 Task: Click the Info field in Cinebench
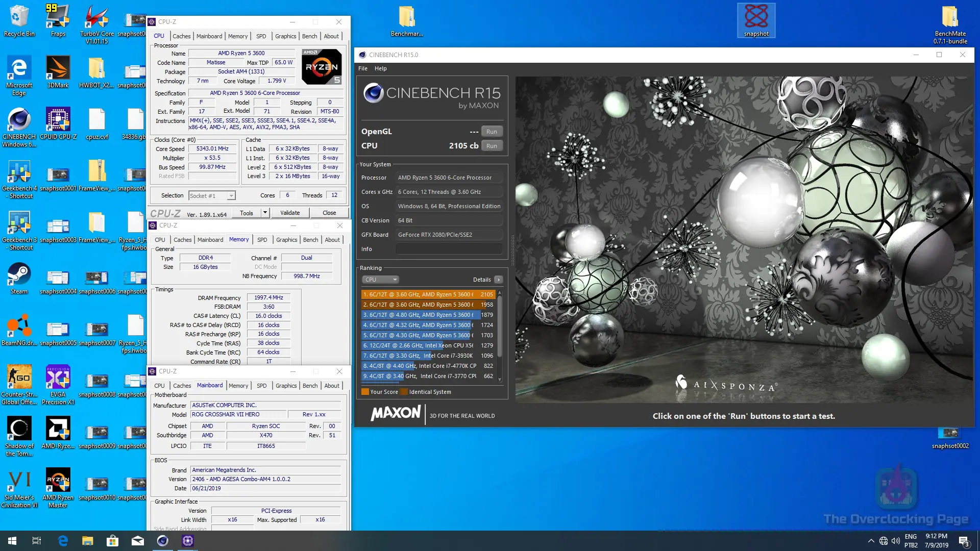point(449,249)
